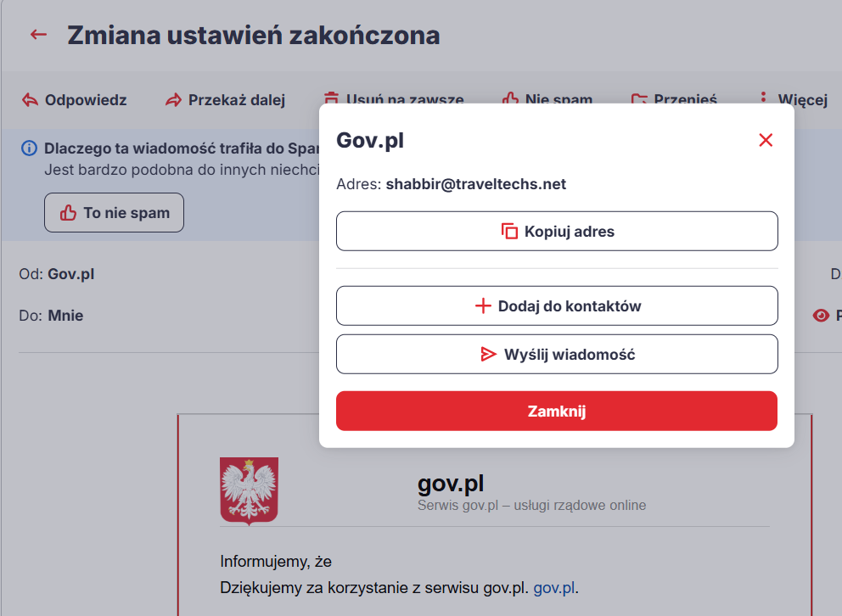Click the red eye icon
This screenshot has width=842, height=616.
(x=821, y=316)
